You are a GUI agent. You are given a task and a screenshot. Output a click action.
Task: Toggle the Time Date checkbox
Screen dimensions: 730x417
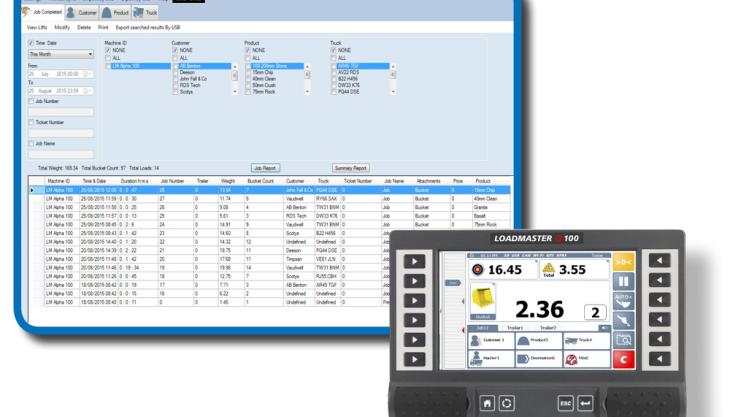[31, 43]
